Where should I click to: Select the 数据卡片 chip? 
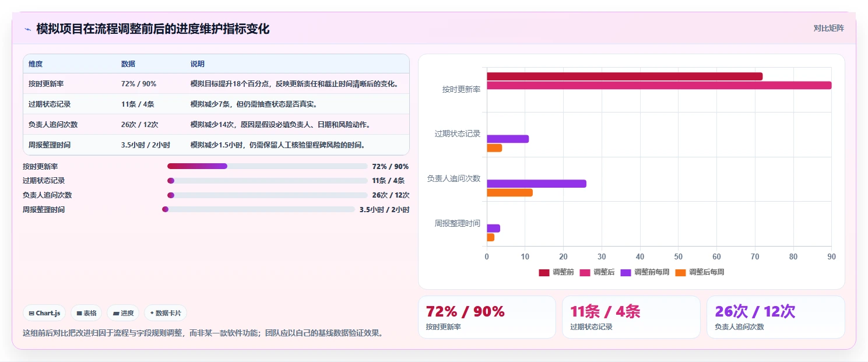166,313
